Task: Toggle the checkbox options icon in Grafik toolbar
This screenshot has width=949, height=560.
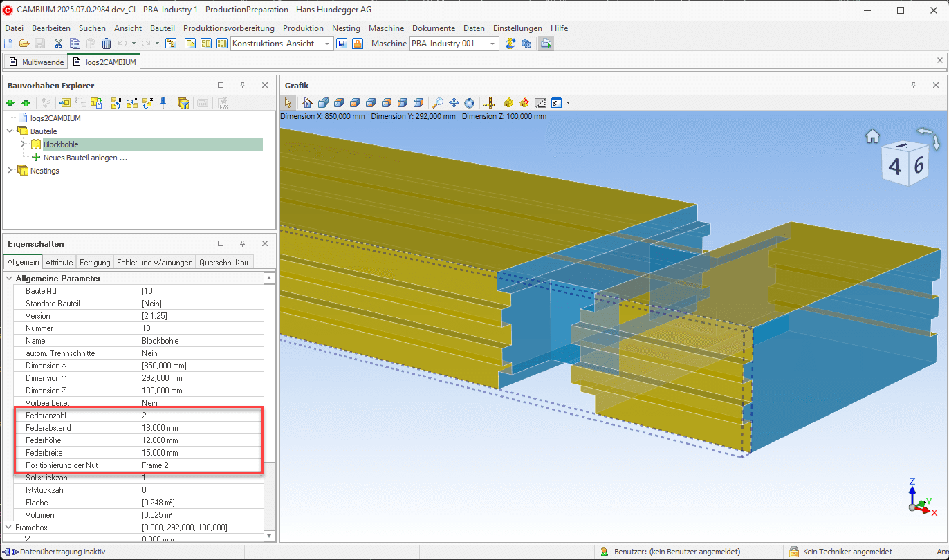Action: coord(556,103)
